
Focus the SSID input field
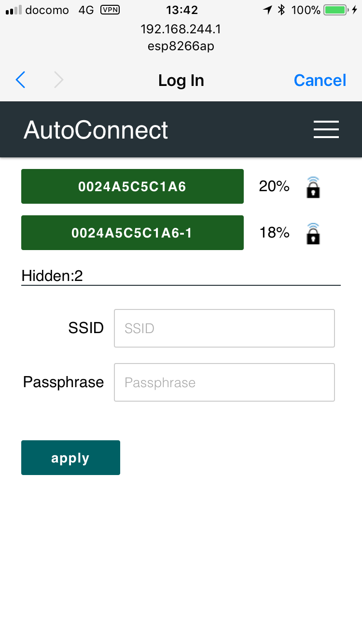coord(224,328)
